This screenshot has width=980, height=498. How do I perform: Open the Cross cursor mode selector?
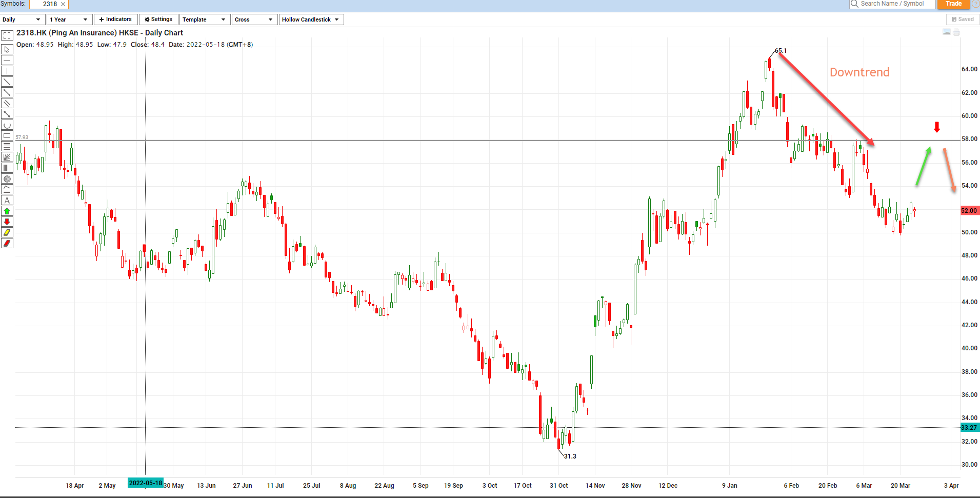[x=254, y=19]
